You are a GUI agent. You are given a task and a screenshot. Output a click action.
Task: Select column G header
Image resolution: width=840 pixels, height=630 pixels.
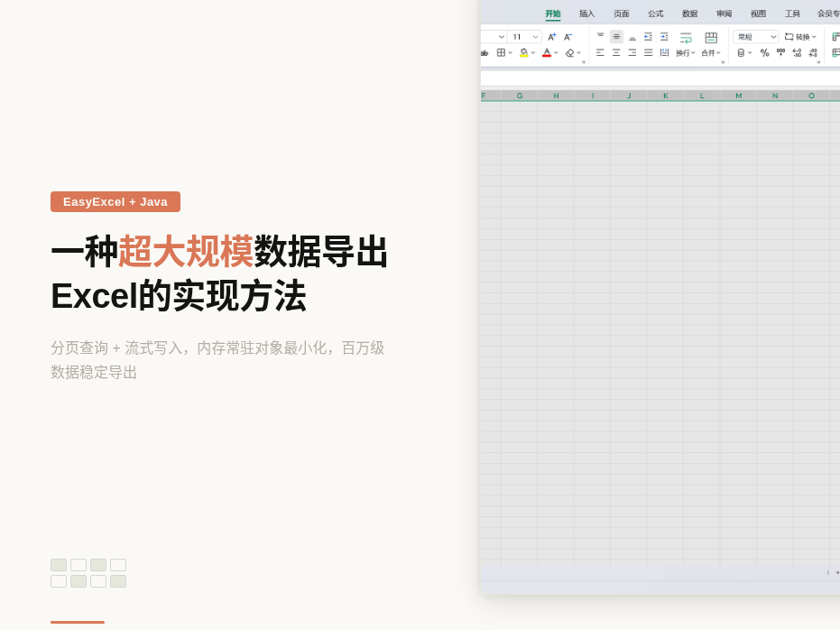point(519,96)
